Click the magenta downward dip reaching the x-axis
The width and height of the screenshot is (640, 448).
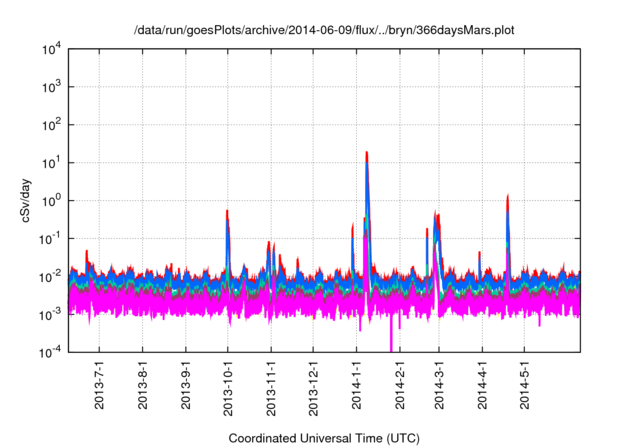(x=391, y=345)
